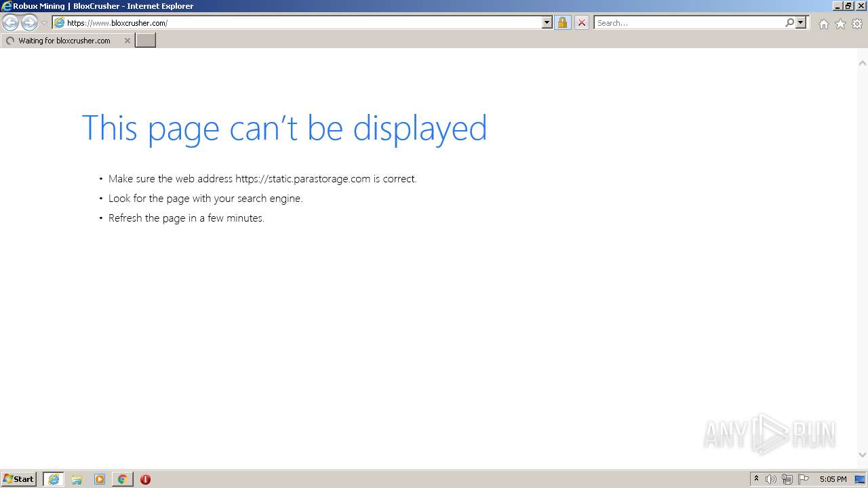The width and height of the screenshot is (868, 488).
Task: Expand the address bar autocomplete dropdown
Action: point(547,22)
